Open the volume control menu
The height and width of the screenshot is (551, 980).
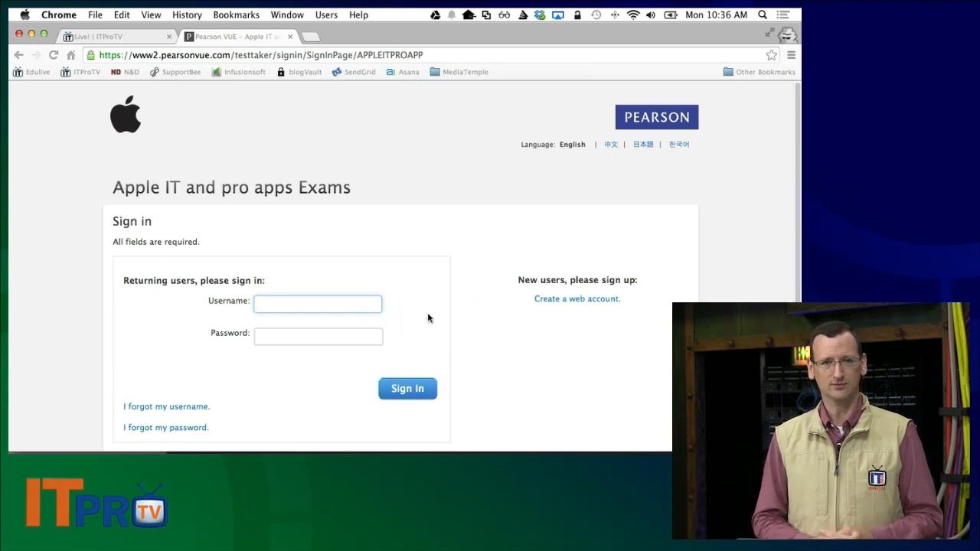[651, 15]
